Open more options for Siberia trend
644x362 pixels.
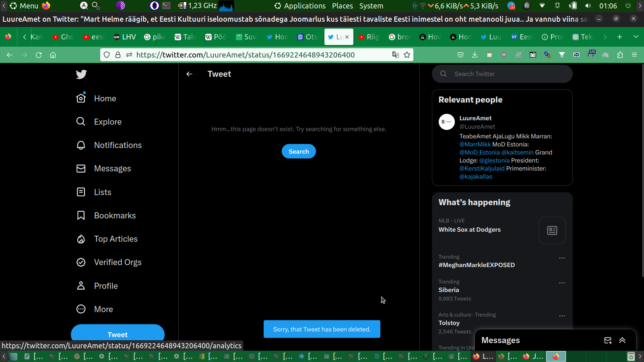[562, 283]
